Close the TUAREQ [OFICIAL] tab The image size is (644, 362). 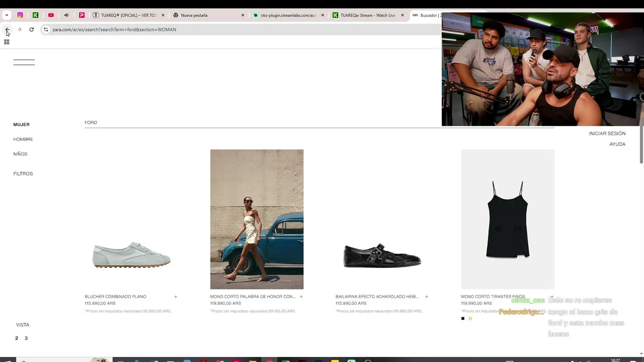163,15
